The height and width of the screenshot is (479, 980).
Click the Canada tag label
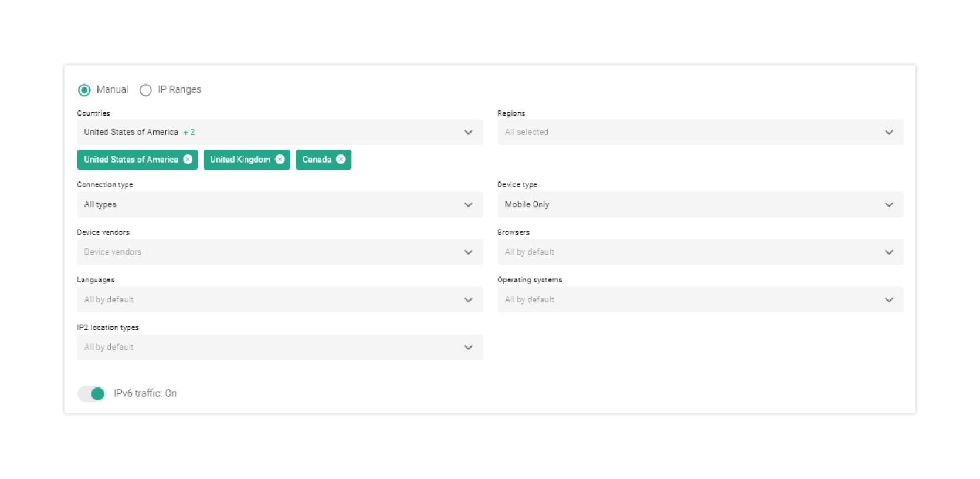click(x=317, y=160)
